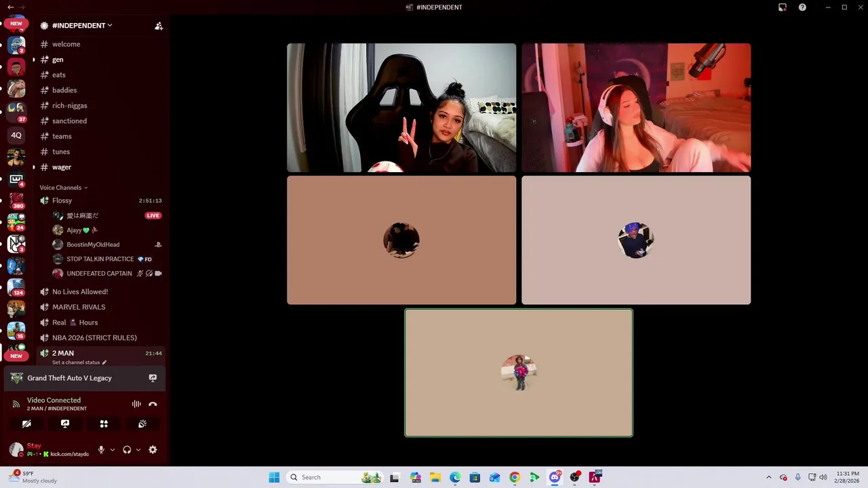868x488 pixels.
Task: Focus the peace-sign webcam video tile
Action: (x=401, y=108)
